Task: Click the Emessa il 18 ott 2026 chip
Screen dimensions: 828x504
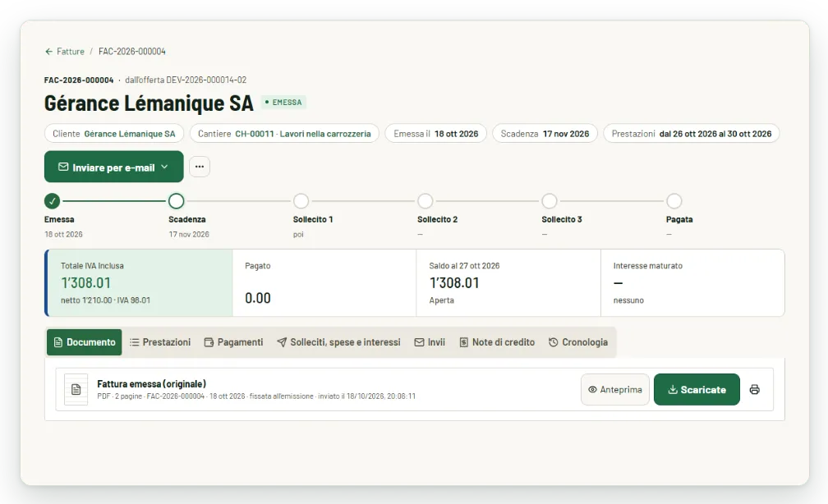Action: coord(435,134)
